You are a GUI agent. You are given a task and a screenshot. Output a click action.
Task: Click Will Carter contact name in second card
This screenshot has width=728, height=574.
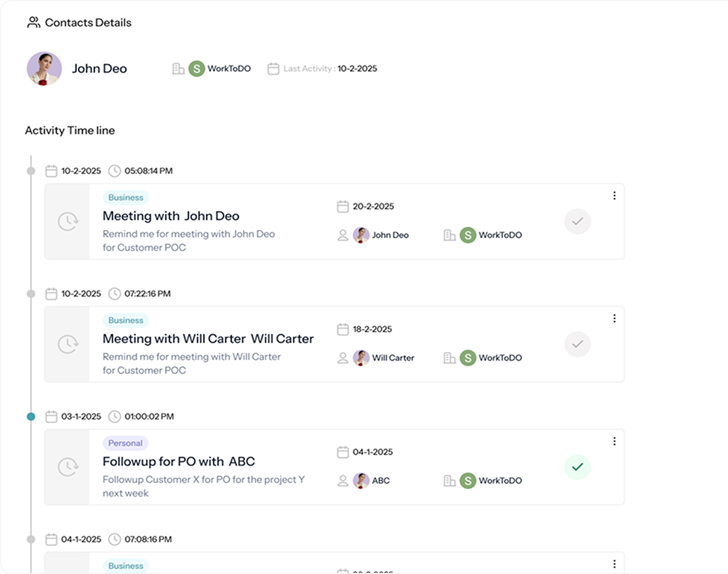(393, 358)
